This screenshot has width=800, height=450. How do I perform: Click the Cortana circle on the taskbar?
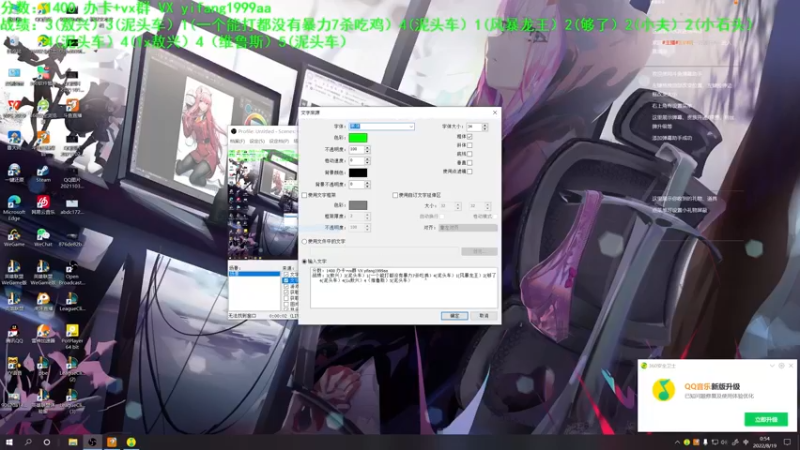click(x=46, y=442)
